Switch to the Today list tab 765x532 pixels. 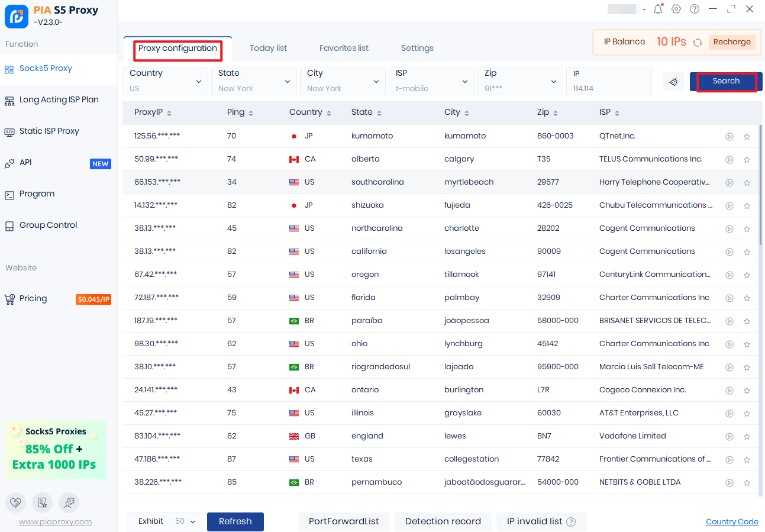[268, 48]
